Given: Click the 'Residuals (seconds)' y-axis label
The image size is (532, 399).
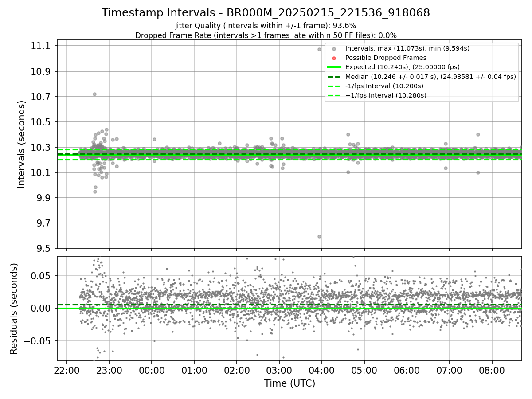Looking at the screenshot, I should point(14,309).
